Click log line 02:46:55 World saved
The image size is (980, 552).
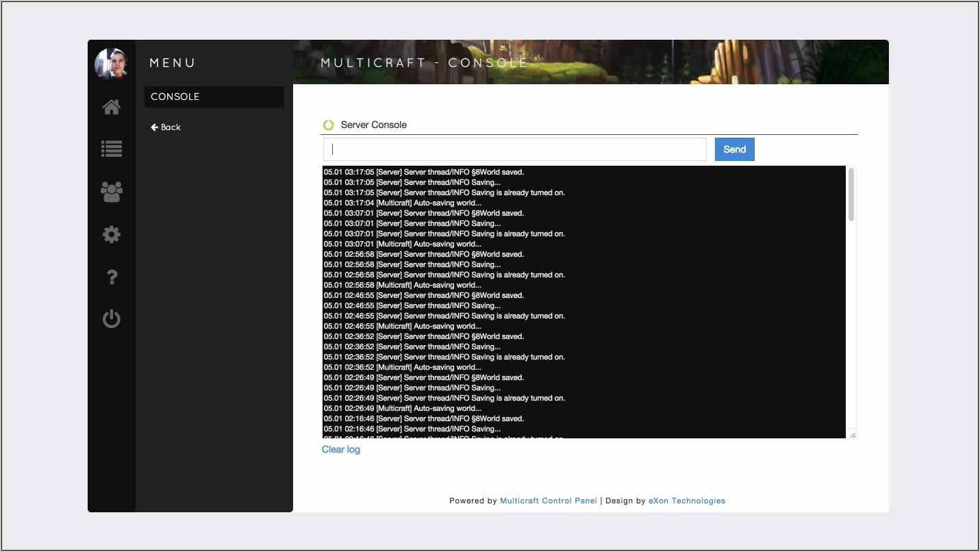pyautogui.click(x=424, y=295)
